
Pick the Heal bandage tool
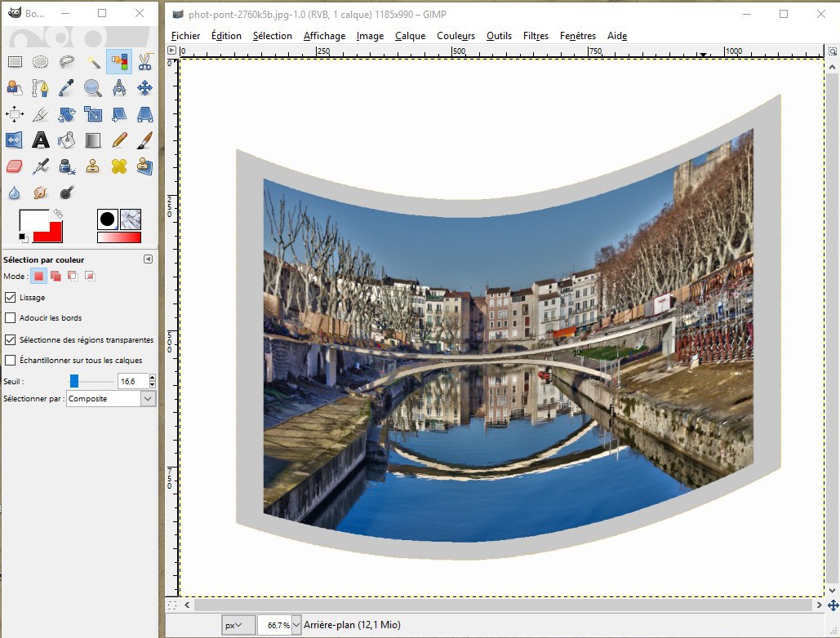point(119,166)
